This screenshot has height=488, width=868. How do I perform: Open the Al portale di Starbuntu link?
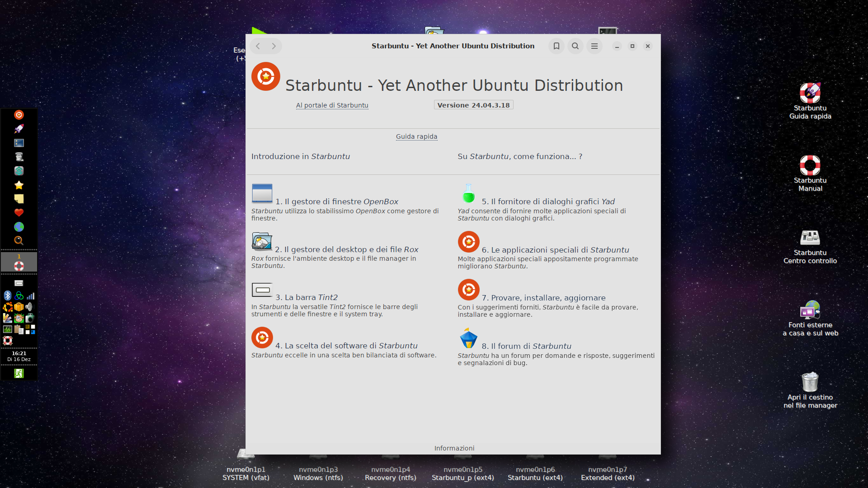pos(332,105)
